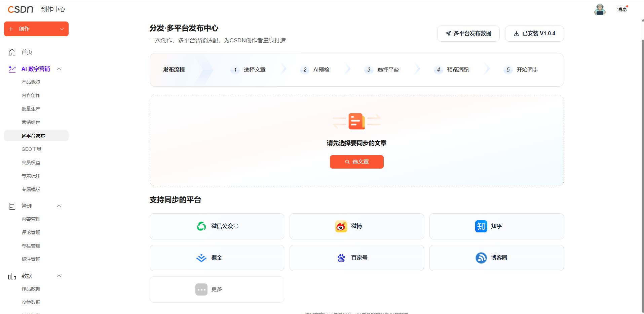The height and width of the screenshot is (314, 644).
Task: Collapse the 管理 section chevron
Action: tap(59, 206)
